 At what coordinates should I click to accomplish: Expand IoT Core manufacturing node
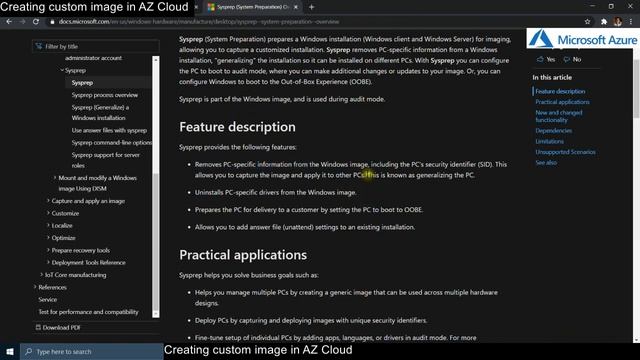pyautogui.click(x=42, y=275)
